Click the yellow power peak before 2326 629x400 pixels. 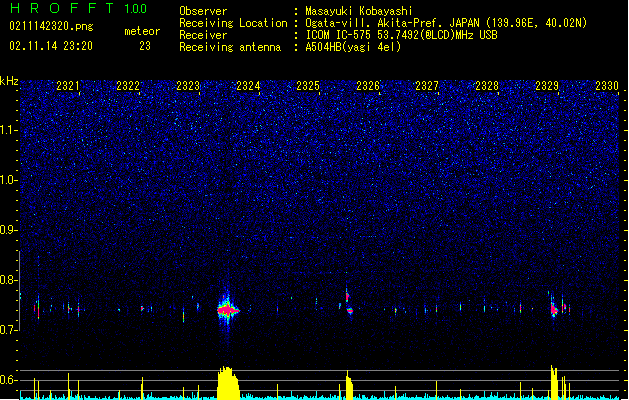[349, 385]
